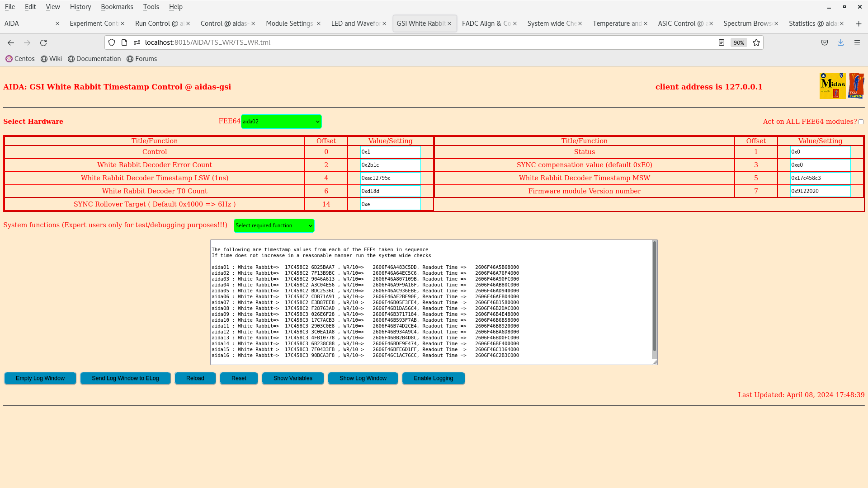Image resolution: width=868 pixels, height=488 pixels.
Task: Enable Act on ALL FEE64 modules checkbox
Action: pos(861,122)
